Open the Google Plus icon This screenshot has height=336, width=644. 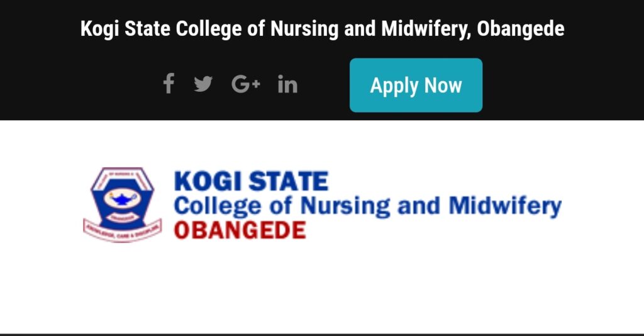pos(246,84)
